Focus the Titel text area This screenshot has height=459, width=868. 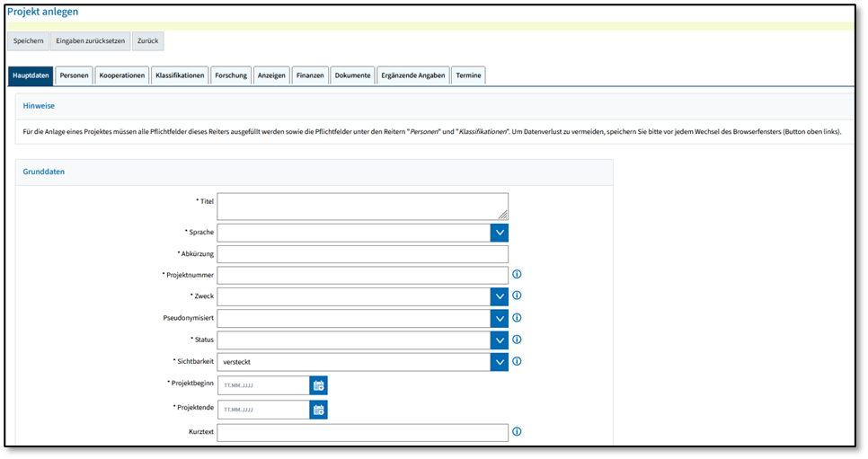click(x=363, y=207)
